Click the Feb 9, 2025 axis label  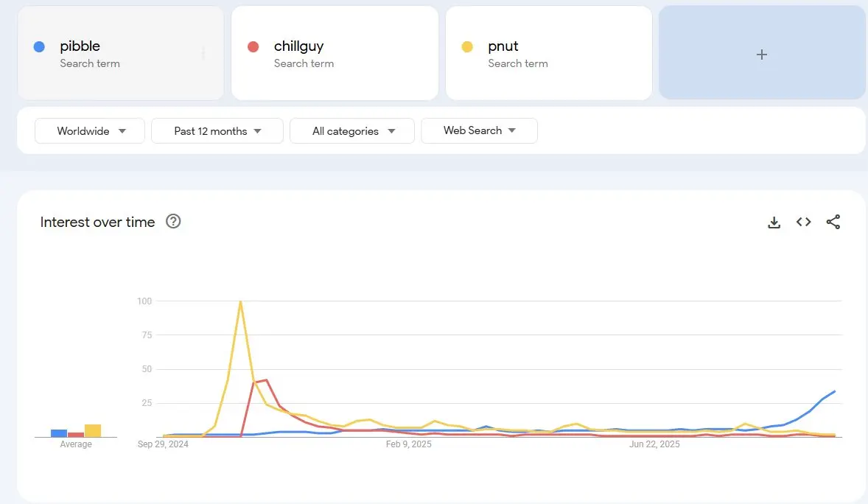click(x=409, y=444)
